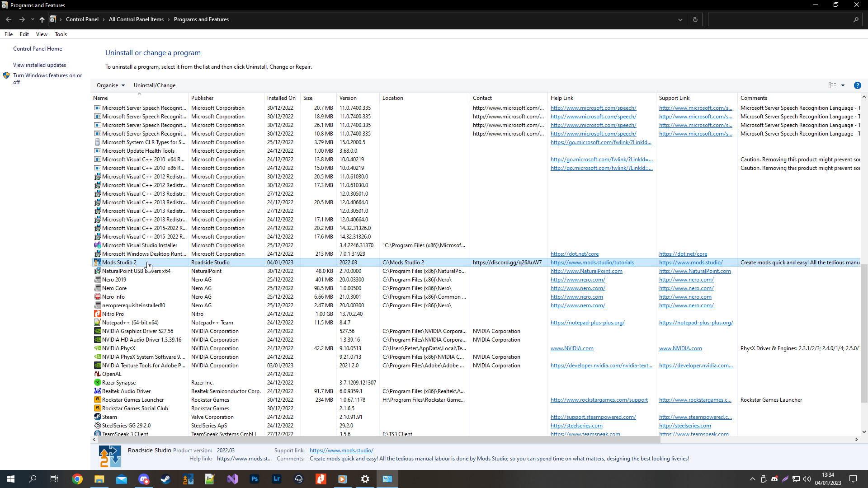Click the Uninstall/Change button
Viewport: 868px width, 488px height.
(155, 85)
